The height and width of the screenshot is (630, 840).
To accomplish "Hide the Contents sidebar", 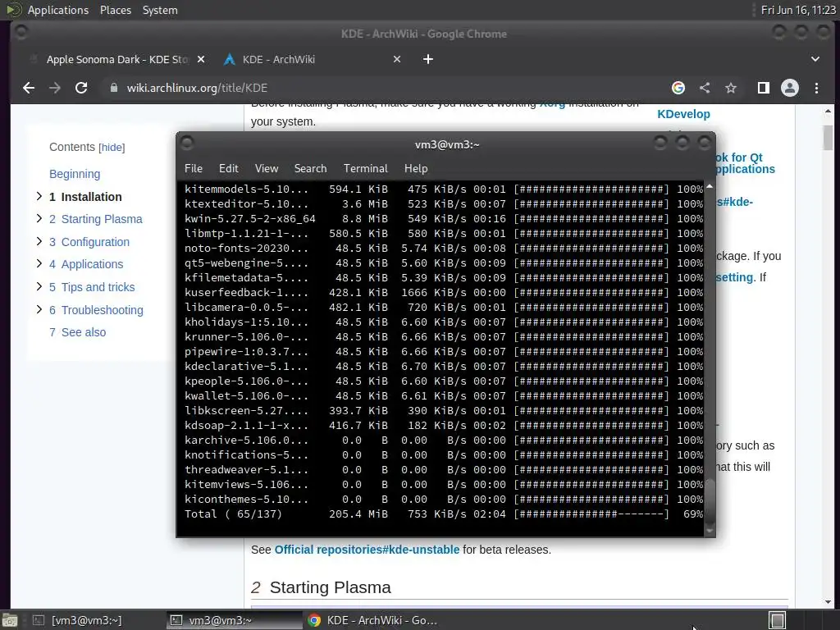I will pos(112,148).
